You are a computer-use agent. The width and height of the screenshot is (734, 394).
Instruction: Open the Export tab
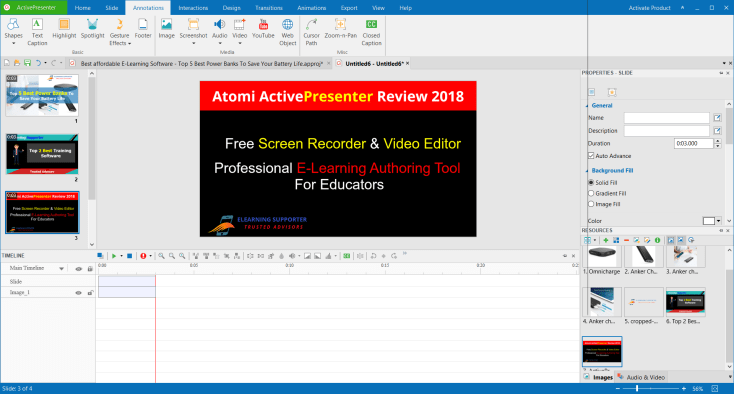(349, 7)
